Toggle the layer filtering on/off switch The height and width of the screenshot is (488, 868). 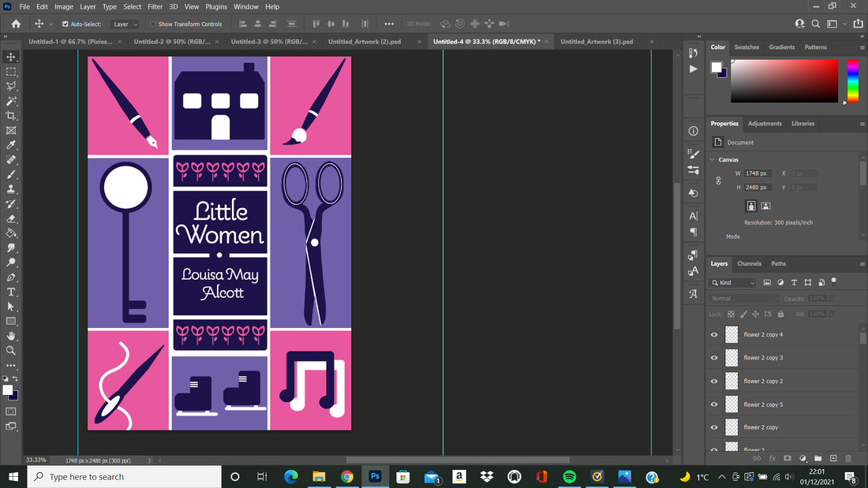(834, 281)
